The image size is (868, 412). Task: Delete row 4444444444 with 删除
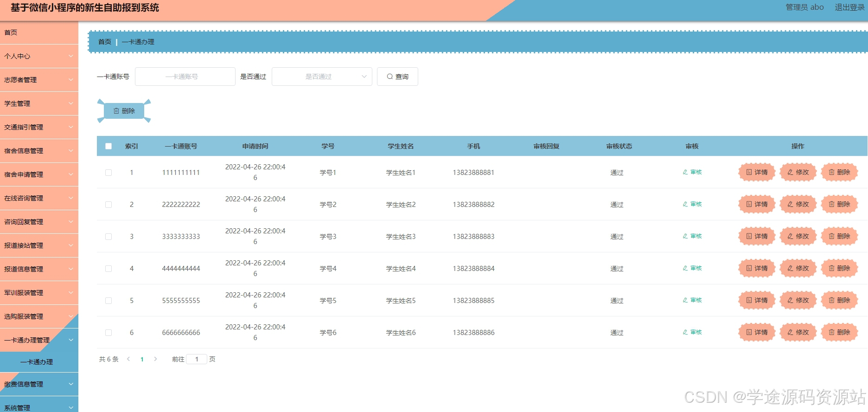point(839,268)
